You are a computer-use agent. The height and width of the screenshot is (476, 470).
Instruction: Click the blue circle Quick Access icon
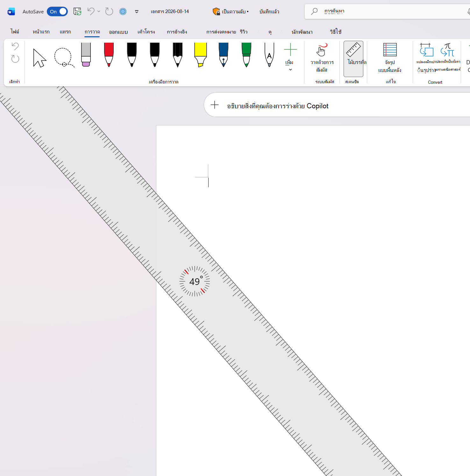point(123,11)
